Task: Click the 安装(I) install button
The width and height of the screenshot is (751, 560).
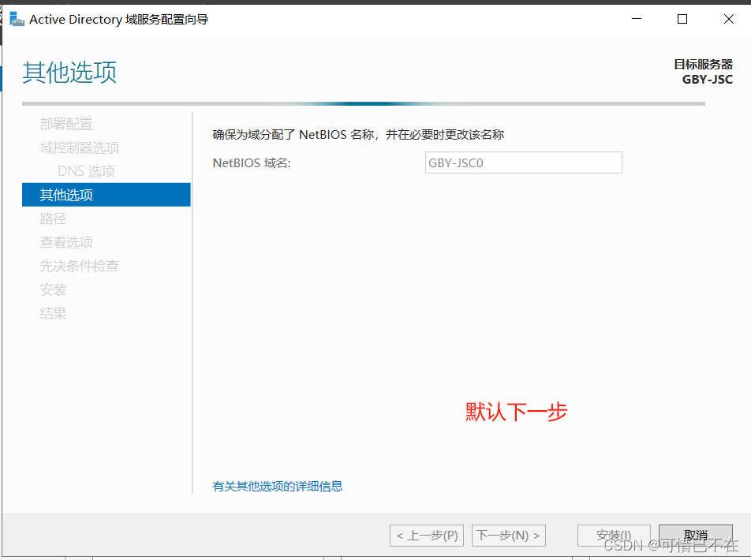Action: [614, 535]
